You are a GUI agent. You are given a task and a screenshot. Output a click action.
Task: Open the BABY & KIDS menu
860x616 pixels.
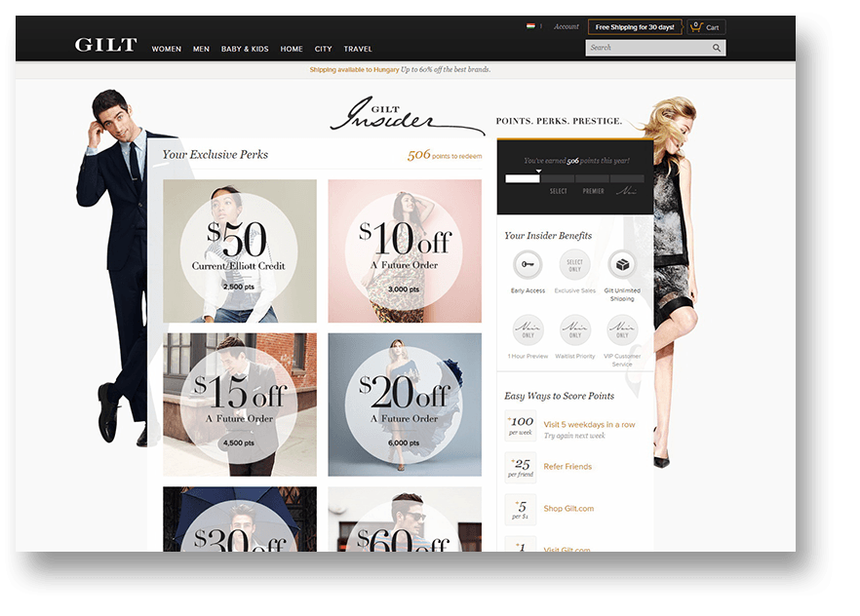[x=245, y=49]
